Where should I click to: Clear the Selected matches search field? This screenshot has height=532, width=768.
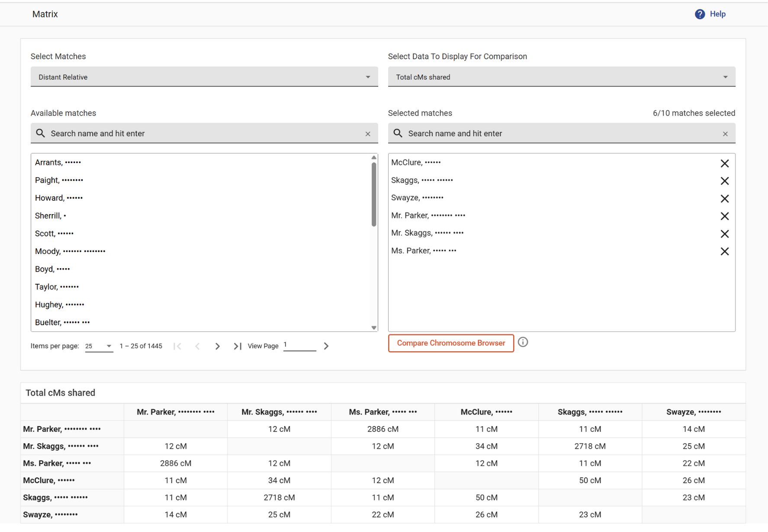coord(725,134)
